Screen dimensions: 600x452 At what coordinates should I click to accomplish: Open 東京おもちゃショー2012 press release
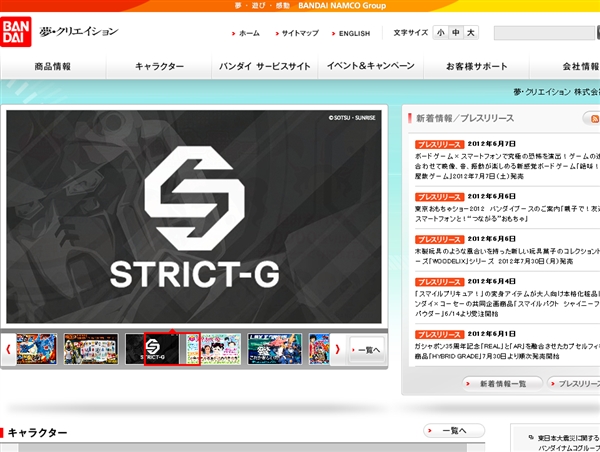(x=507, y=214)
